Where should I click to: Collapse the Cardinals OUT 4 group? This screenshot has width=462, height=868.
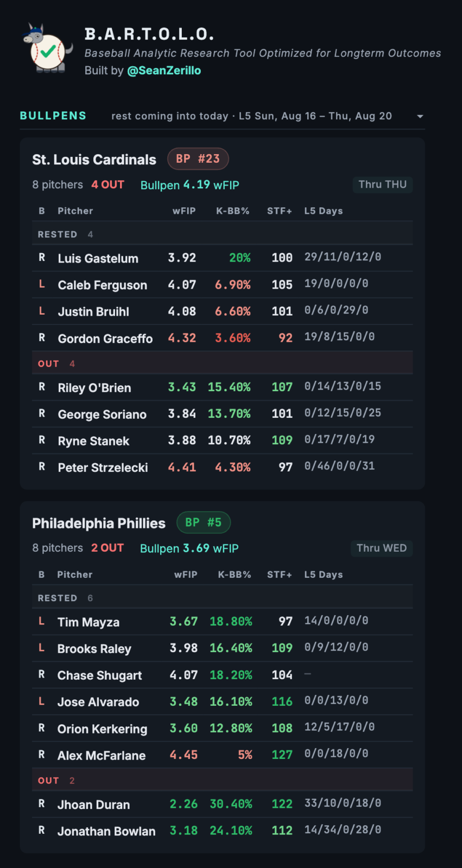tap(222, 363)
